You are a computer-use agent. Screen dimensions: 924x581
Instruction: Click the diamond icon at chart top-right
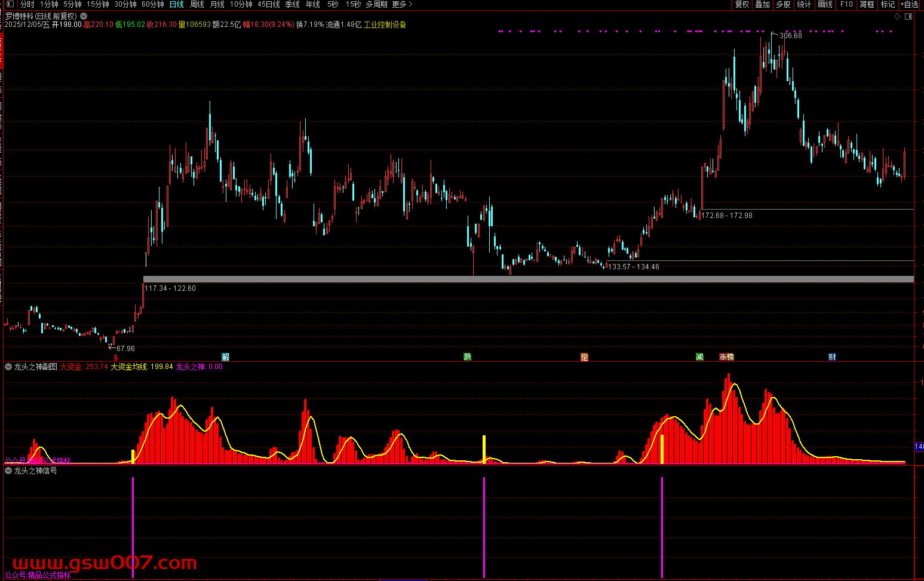pyautogui.click(x=897, y=17)
